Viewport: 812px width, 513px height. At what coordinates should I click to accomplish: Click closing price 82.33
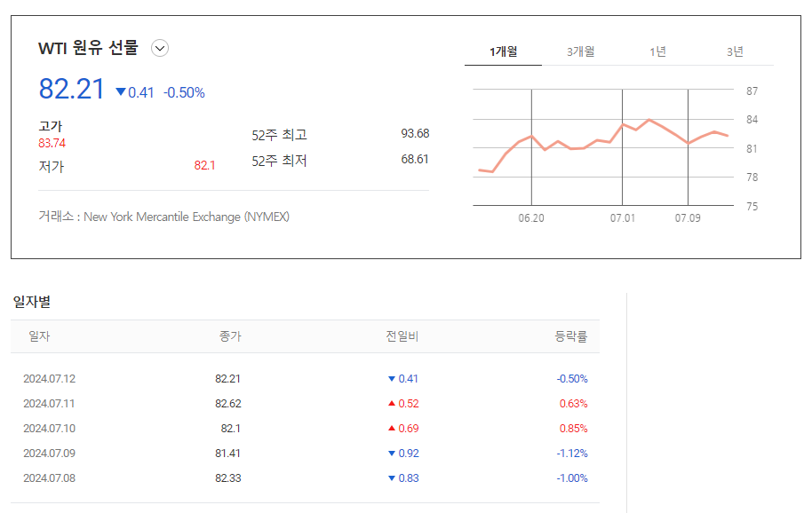coord(227,478)
